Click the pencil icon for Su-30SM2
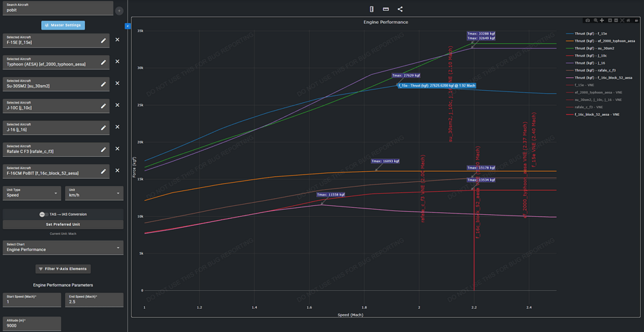The image size is (644, 332). (x=104, y=84)
